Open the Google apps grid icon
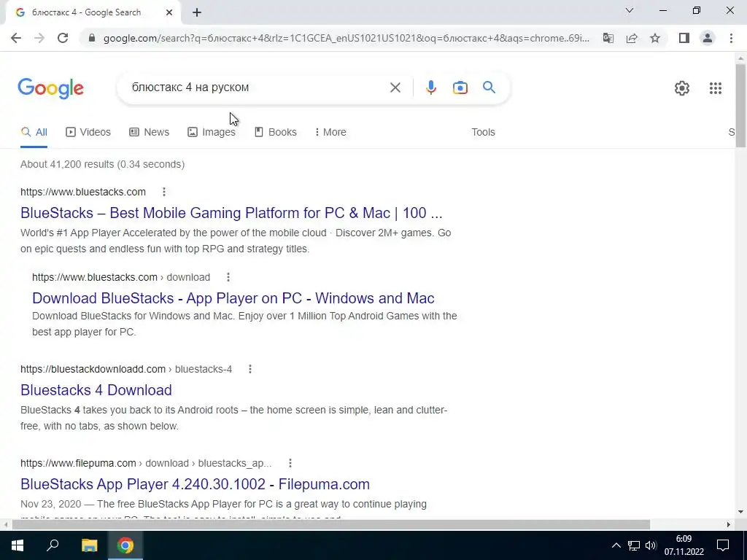747x560 pixels. (715, 88)
